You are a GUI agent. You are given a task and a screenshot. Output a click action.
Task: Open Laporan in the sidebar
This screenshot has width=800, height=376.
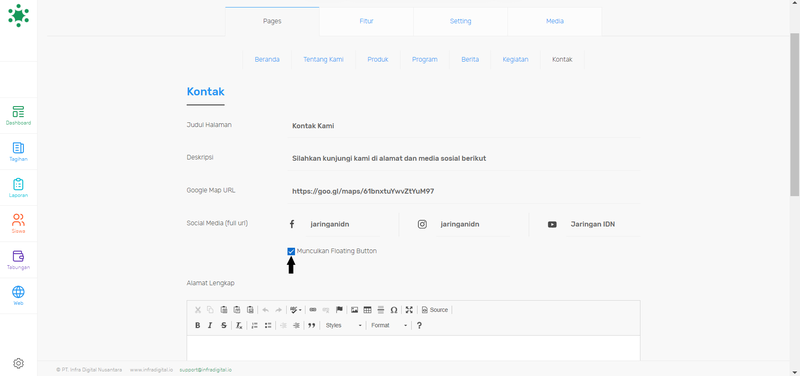click(18, 188)
